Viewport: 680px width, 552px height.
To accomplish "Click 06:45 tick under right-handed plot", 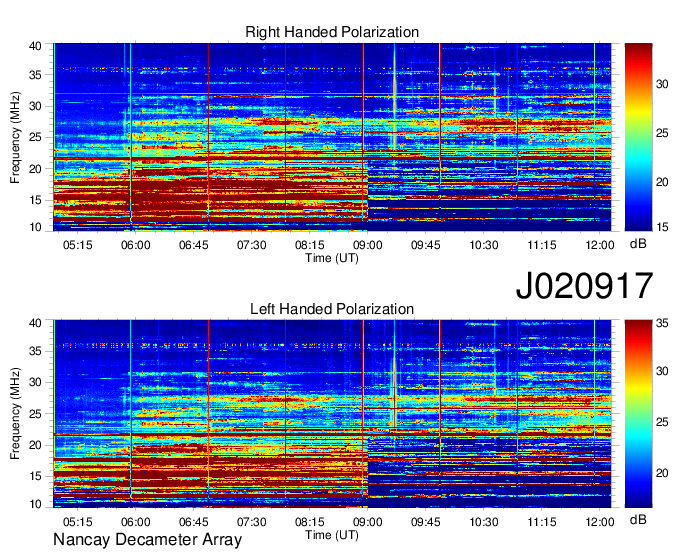I will point(193,245).
